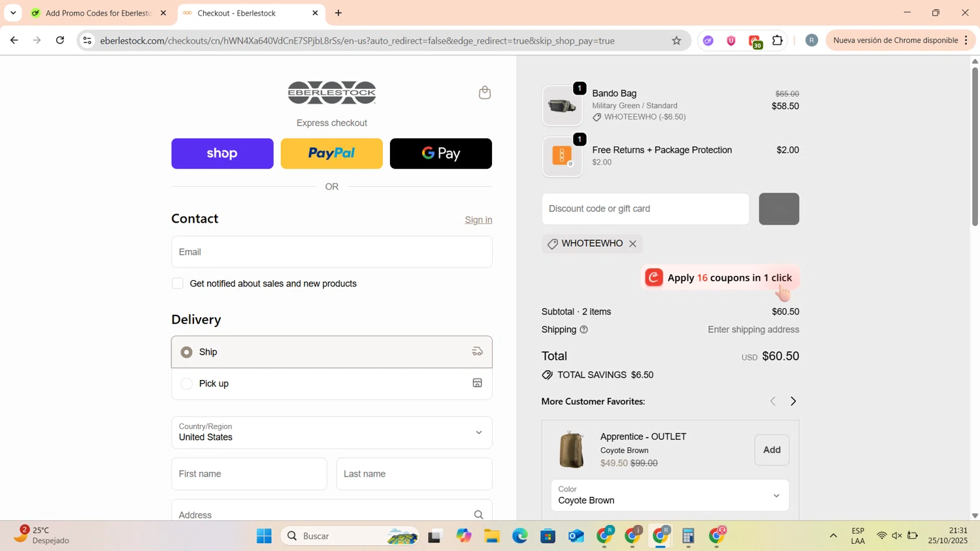
Task: Open Copilot from the taskbar
Action: click(464, 536)
